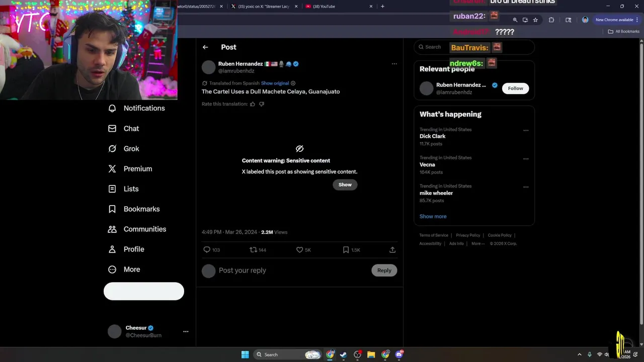Screen dimensions: 644x362
Task: Open Cookie Policy link
Action: (x=500, y=235)
